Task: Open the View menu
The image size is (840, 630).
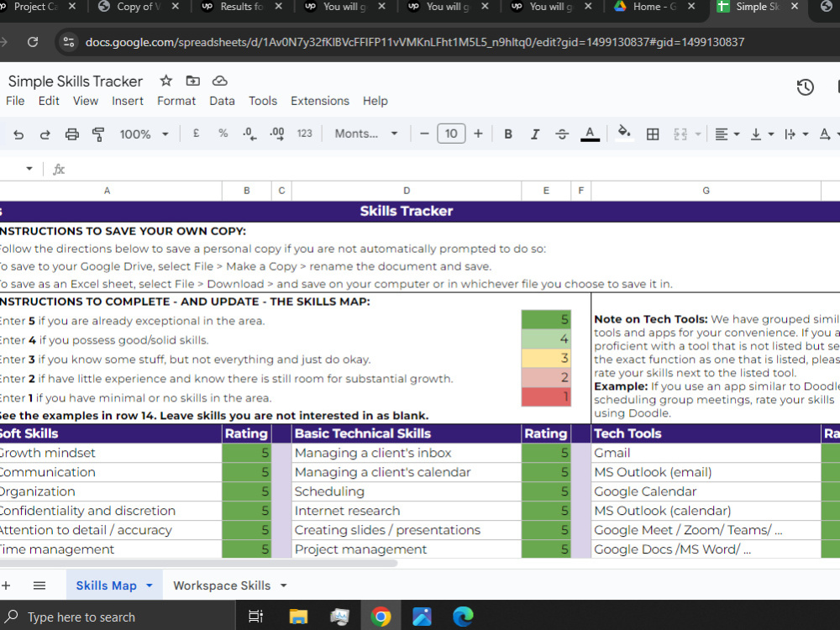Action: pos(86,101)
